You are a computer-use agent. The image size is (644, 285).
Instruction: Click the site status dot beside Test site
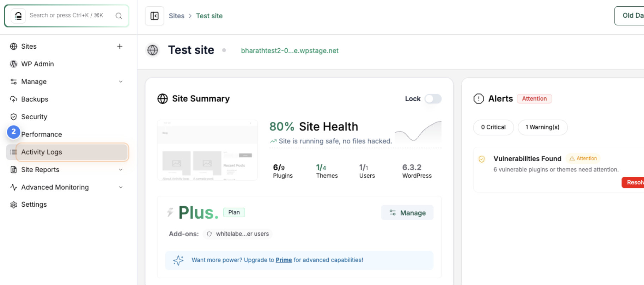(224, 50)
